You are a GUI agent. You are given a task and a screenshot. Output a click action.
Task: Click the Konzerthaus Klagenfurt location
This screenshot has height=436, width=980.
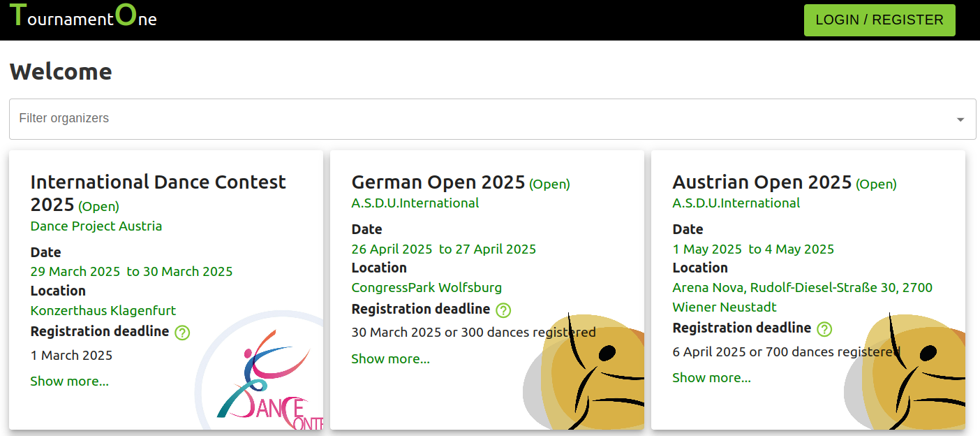tap(103, 310)
